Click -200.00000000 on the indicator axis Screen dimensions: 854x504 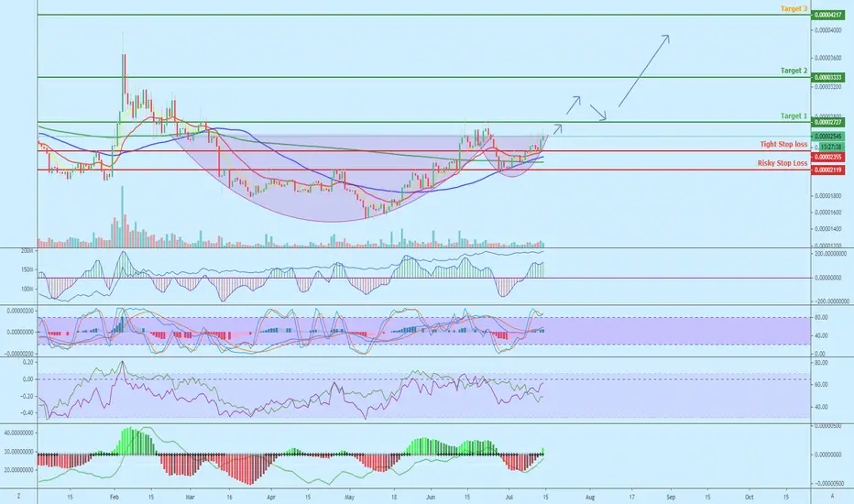(x=830, y=301)
